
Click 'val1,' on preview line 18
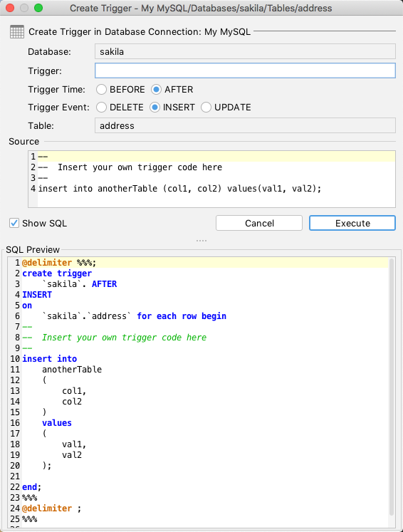74,444
